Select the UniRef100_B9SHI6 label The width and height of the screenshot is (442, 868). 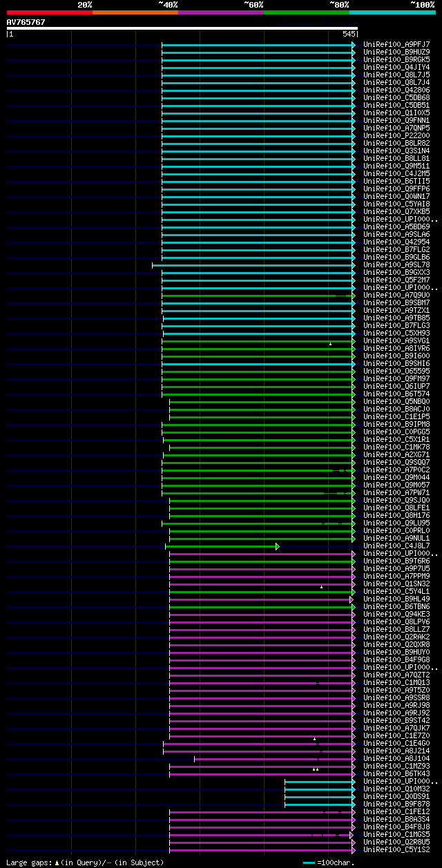point(396,363)
